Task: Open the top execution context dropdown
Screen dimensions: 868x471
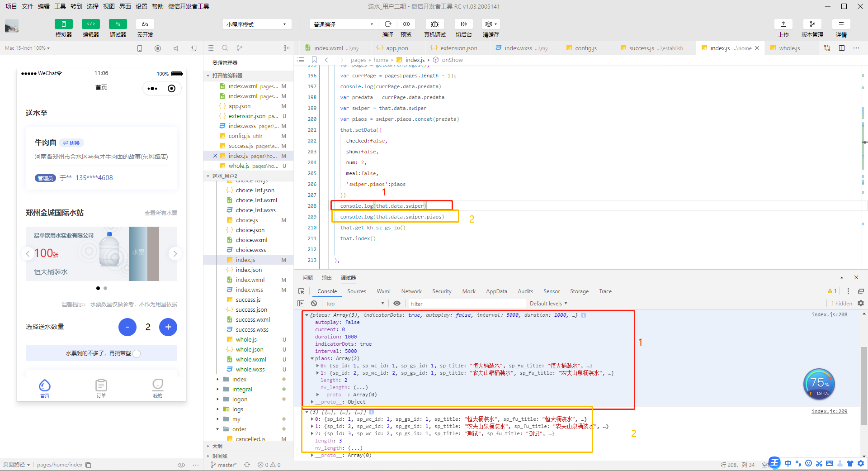Action: pyautogui.click(x=354, y=304)
